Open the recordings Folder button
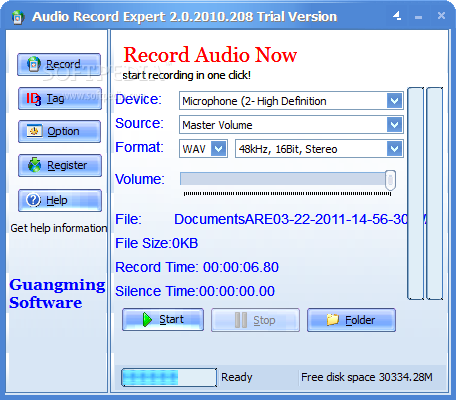This screenshot has width=456, height=400. [x=351, y=320]
